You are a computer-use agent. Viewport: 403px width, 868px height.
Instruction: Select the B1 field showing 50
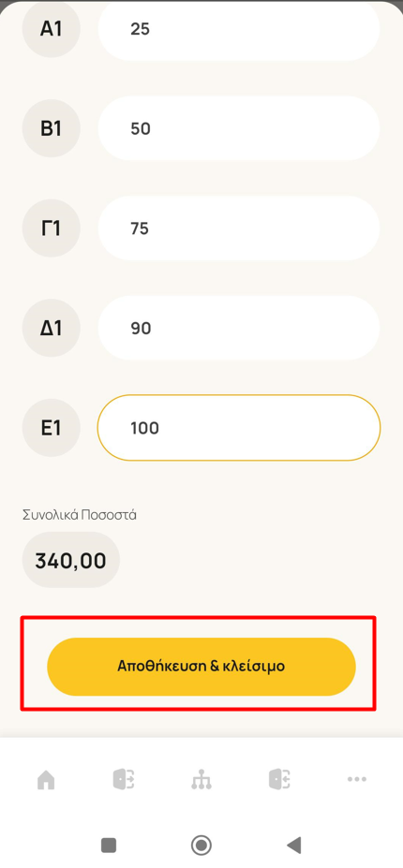coord(239,128)
